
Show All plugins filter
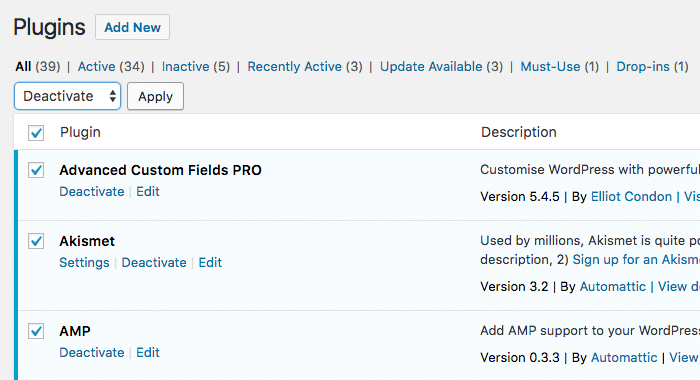click(23, 67)
